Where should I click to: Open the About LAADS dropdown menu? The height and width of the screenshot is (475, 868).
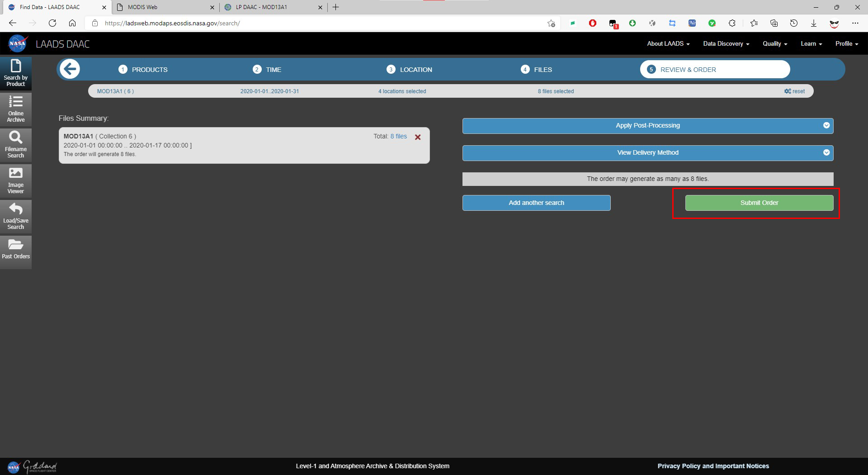[x=668, y=44]
